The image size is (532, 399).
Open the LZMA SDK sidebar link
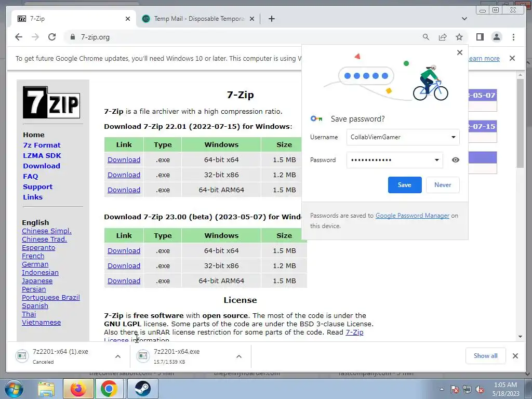pyautogui.click(x=42, y=156)
